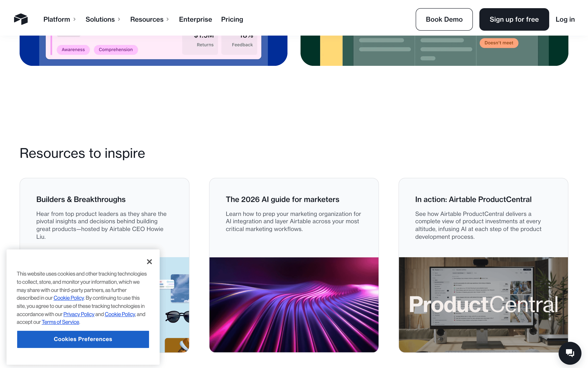Open the Terms of Service link

pyautogui.click(x=60, y=322)
